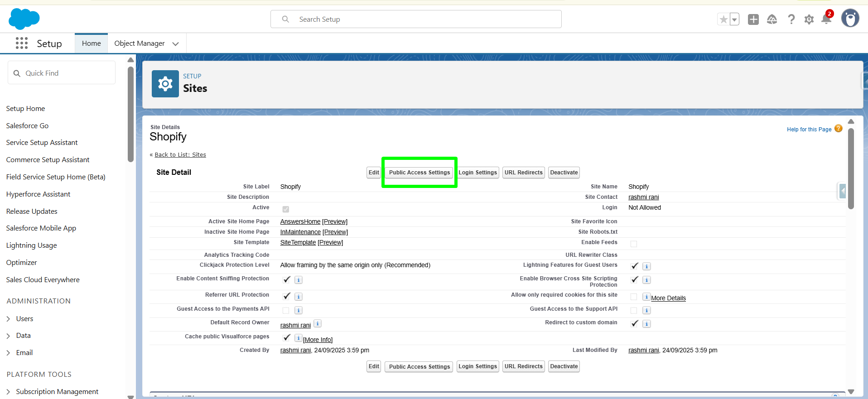Open the Setup gear menu icon

809,19
